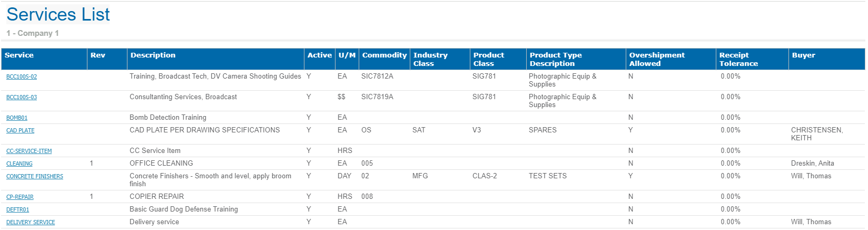Click the Service column header

click(x=19, y=55)
